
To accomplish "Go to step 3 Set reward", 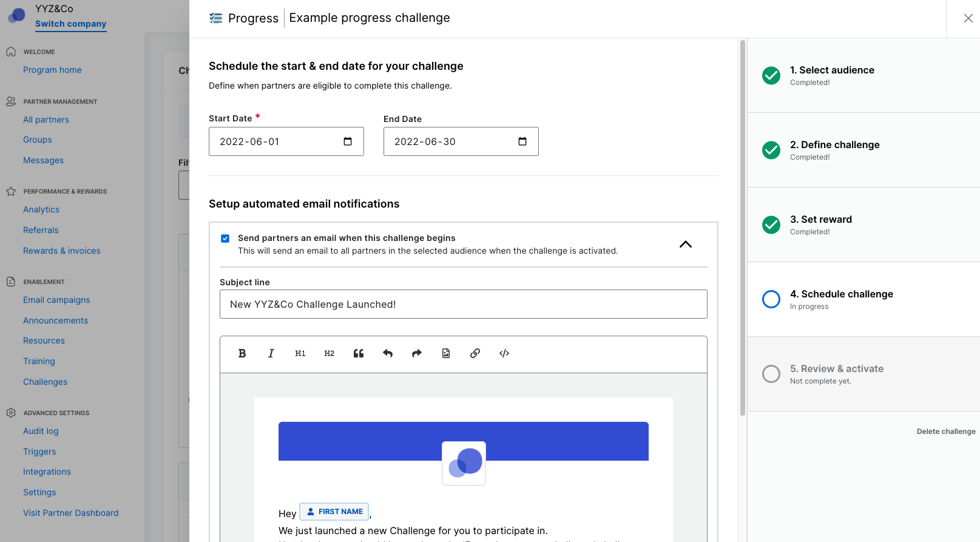I will coord(863,225).
